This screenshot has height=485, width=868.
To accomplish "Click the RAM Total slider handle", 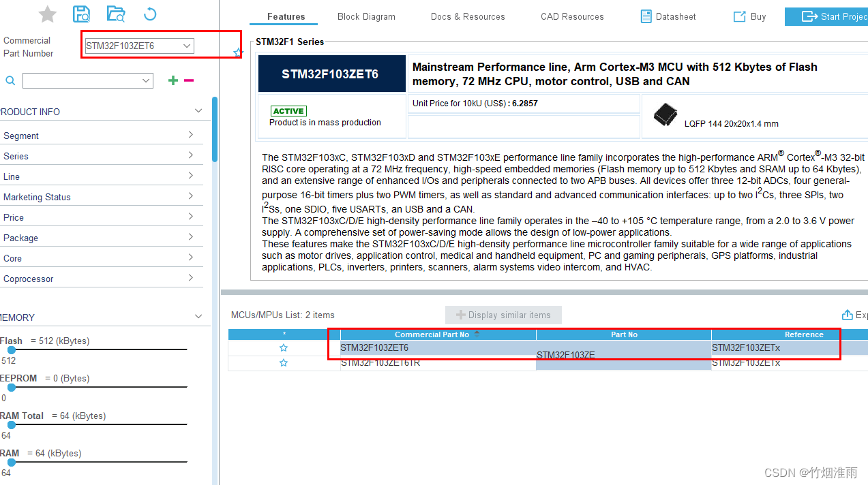I will click(11, 424).
